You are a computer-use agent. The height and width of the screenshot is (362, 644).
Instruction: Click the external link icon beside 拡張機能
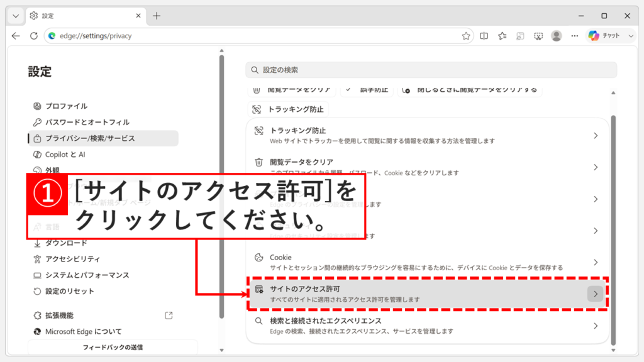click(169, 315)
